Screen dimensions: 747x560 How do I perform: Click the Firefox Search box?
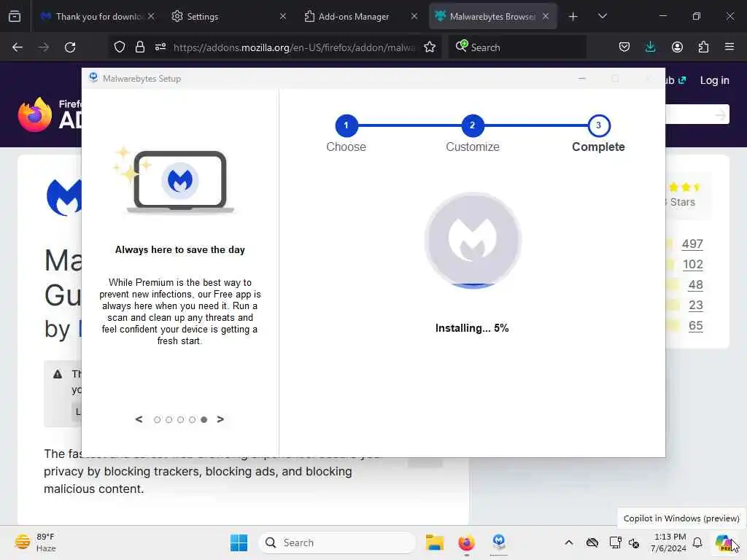tap(517, 47)
